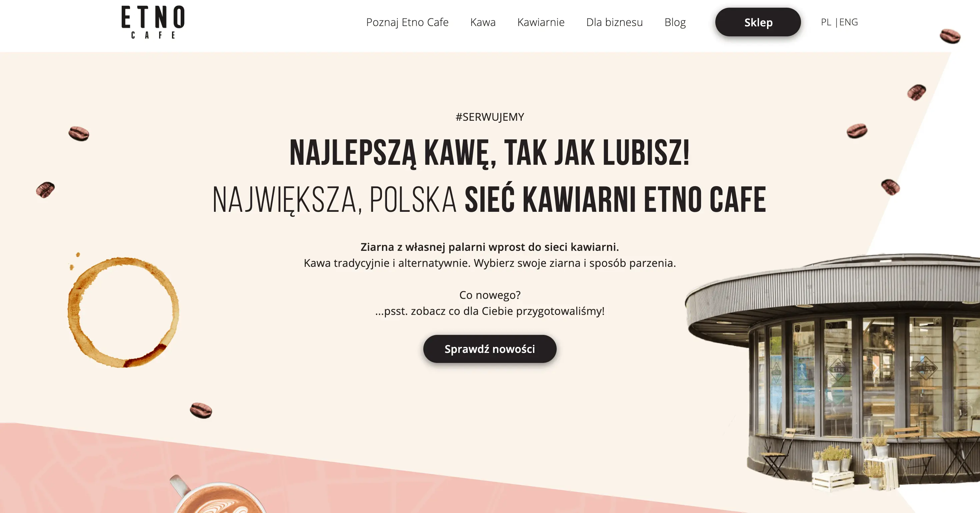
Task: Click the coffee bean beside the header
Action: (950, 36)
